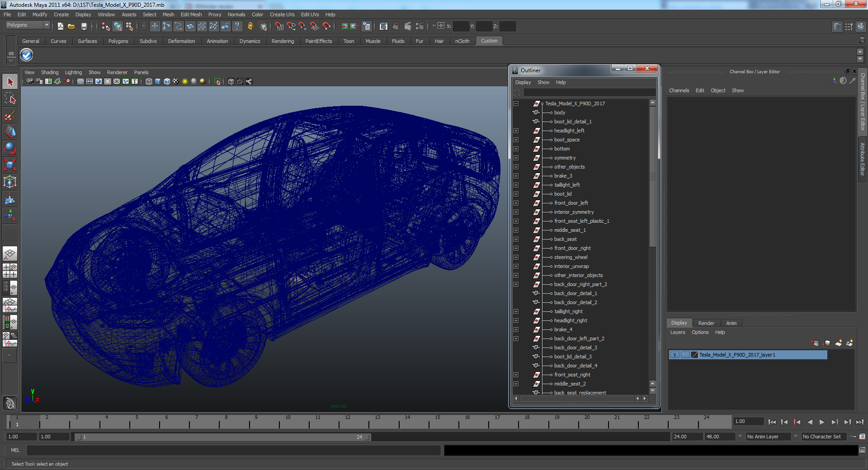The height and width of the screenshot is (470, 868).
Task: Open the Render tab in Layer Editor
Action: [706, 323]
